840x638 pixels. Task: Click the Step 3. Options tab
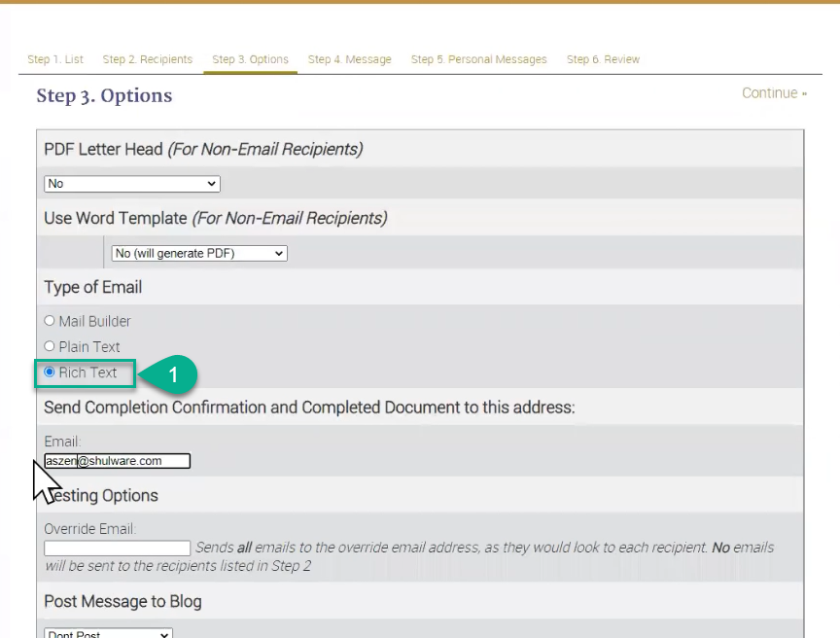250,59
